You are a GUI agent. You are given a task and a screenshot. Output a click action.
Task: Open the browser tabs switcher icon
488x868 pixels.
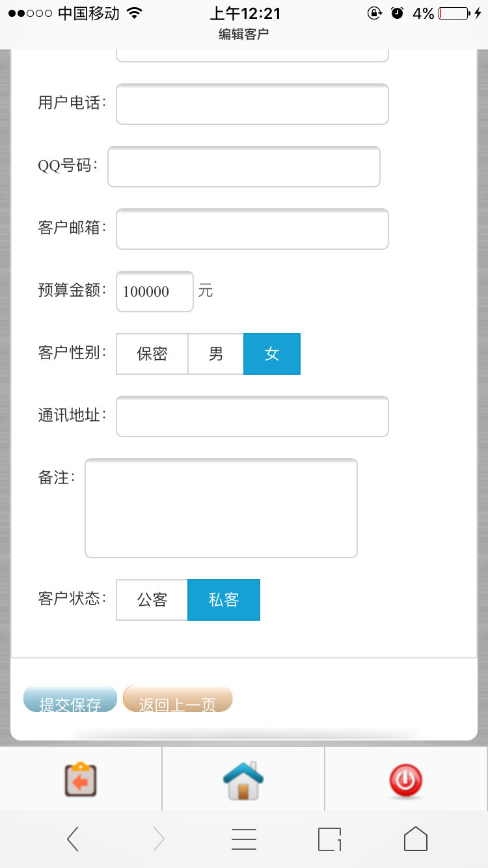click(330, 839)
